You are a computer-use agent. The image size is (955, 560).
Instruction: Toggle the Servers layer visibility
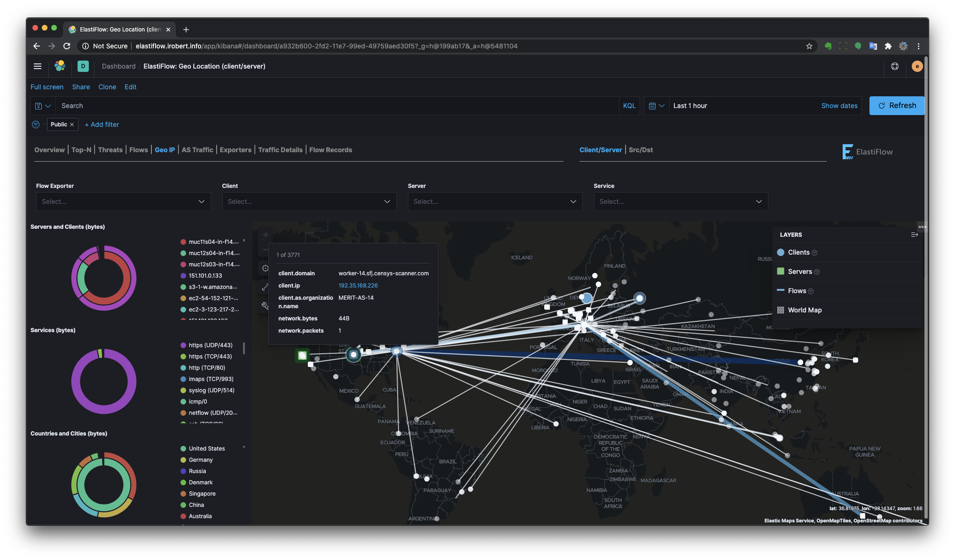(x=781, y=272)
